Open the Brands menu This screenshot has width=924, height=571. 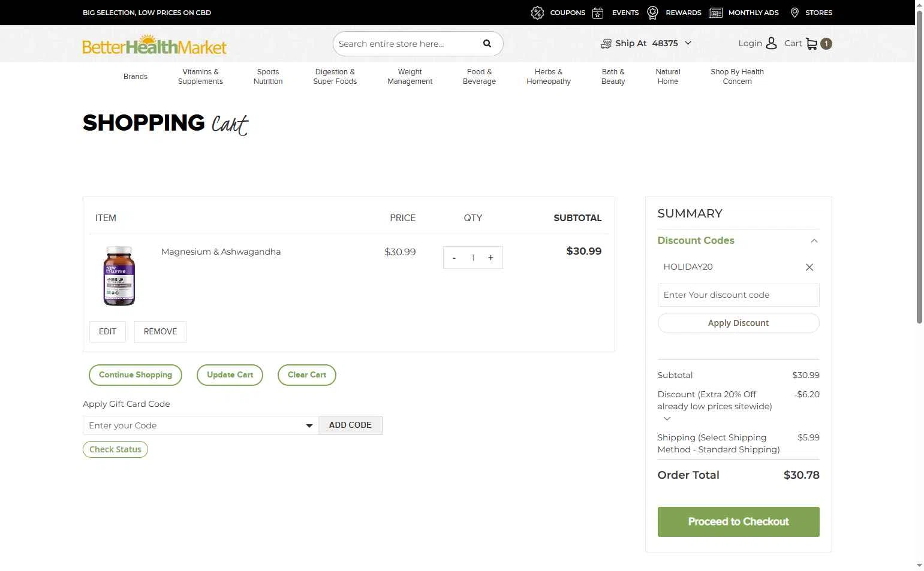click(x=136, y=77)
